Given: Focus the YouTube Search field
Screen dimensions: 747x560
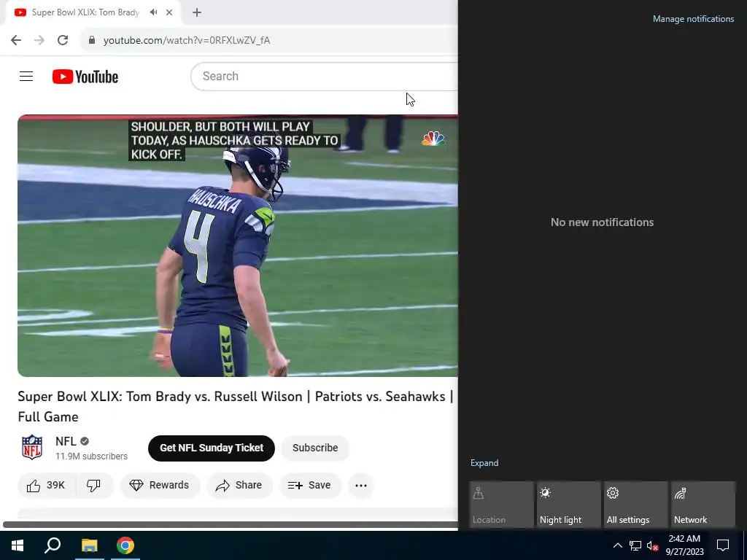Looking at the screenshot, I should pos(324,76).
